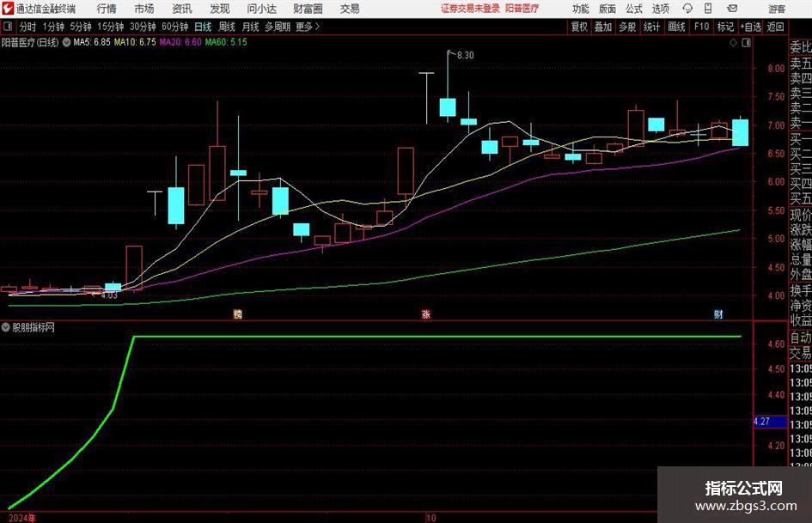Image resolution: width=812 pixels, height=523 pixels.
Task: Click the 多股 multi-stock button
Action: coord(627,27)
